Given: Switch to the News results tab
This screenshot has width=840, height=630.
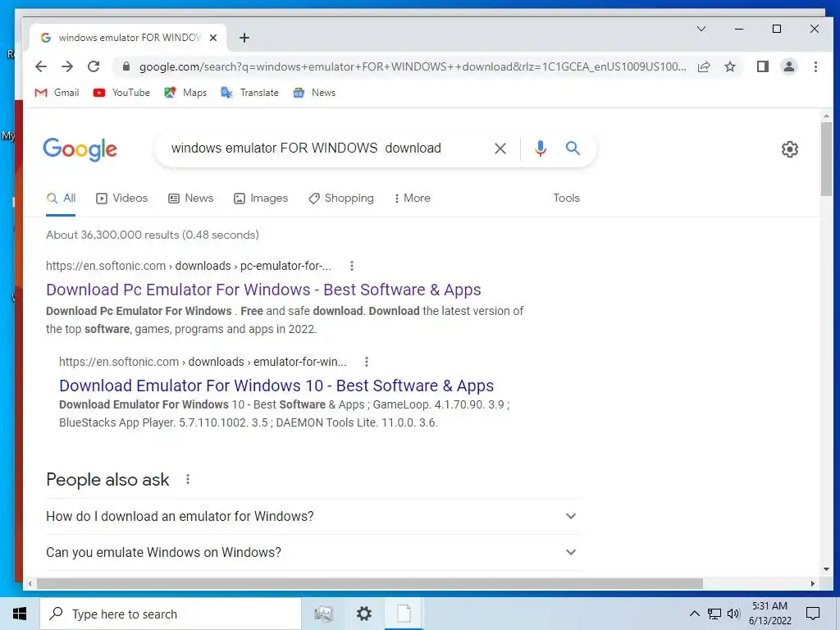Looking at the screenshot, I should click(x=190, y=199).
